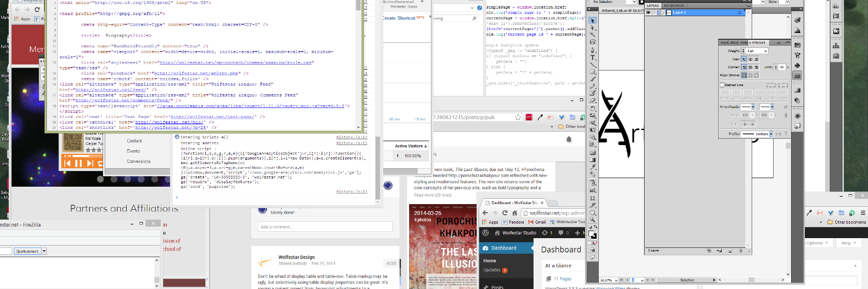Open the stroke Profile dropdown

click(x=771, y=134)
